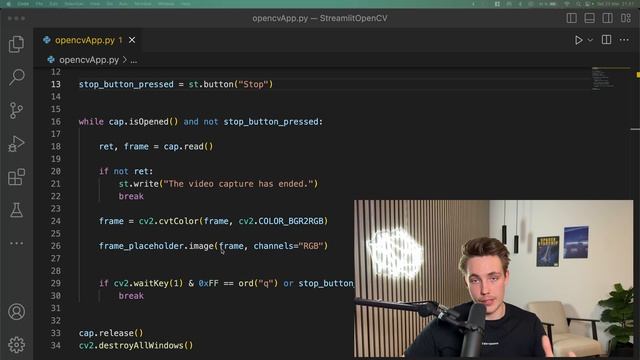The height and width of the screenshot is (360, 640).
Task: Open the Source Control view
Action: click(x=16, y=110)
